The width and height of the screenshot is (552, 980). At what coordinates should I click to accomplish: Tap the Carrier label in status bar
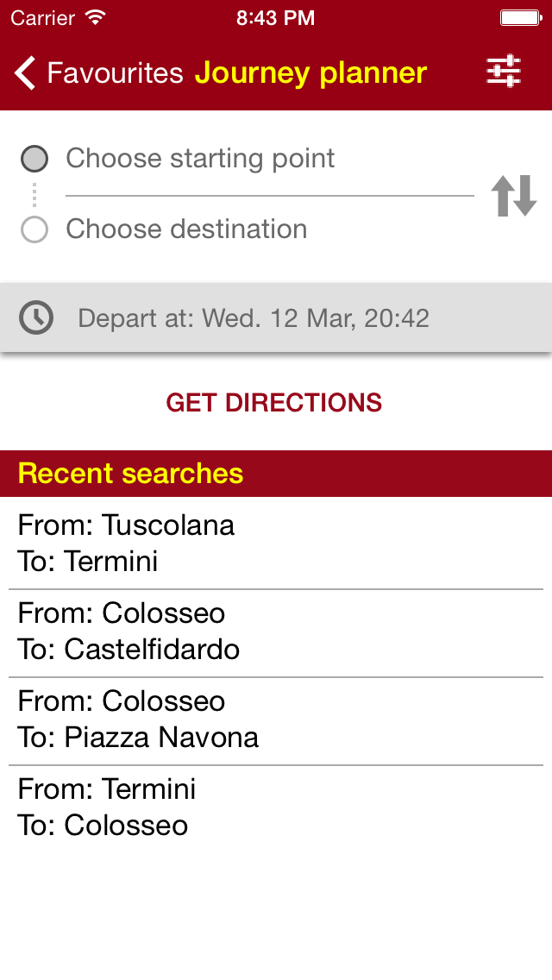point(42,17)
